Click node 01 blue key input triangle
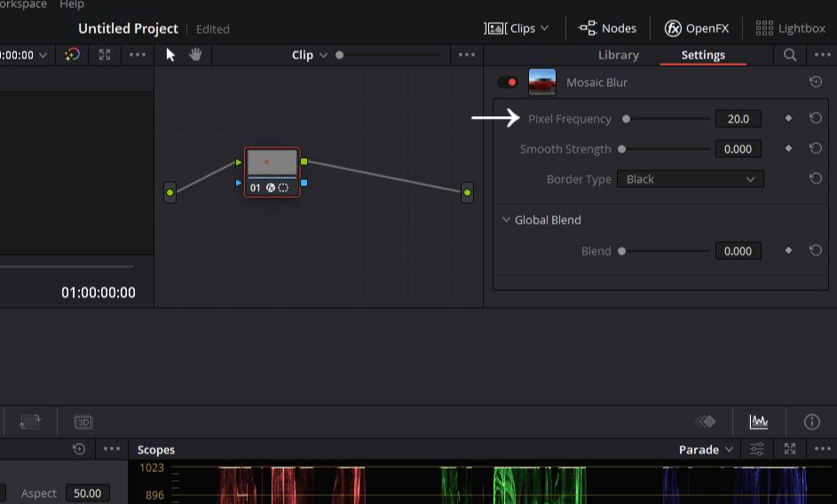 pyautogui.click(x=239, y=183)
